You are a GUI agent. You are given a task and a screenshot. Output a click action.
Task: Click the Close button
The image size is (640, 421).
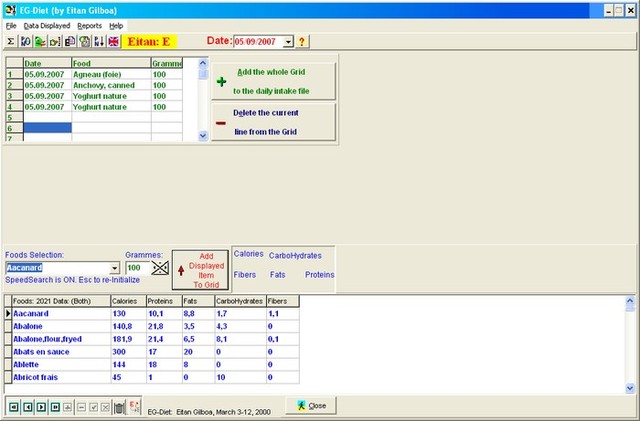[311, 405]
